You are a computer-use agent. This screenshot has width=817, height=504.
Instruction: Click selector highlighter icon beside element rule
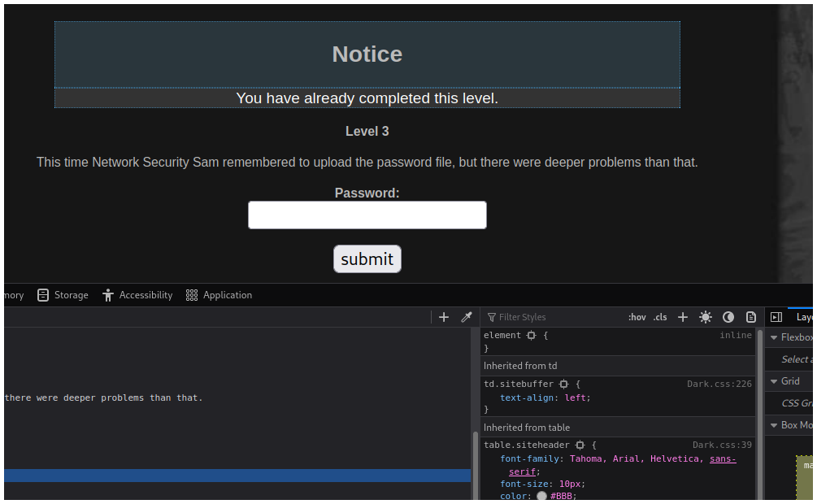click(x=531, y=335)
